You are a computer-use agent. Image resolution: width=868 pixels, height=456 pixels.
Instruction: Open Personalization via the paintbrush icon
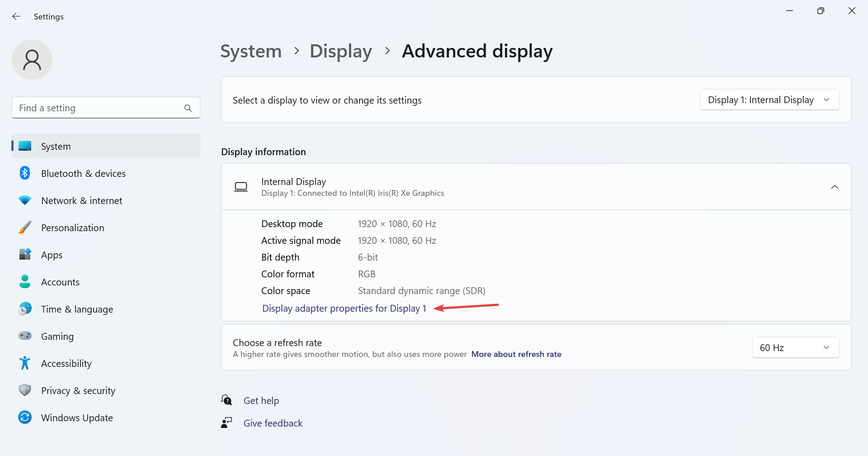coord(25,227)
